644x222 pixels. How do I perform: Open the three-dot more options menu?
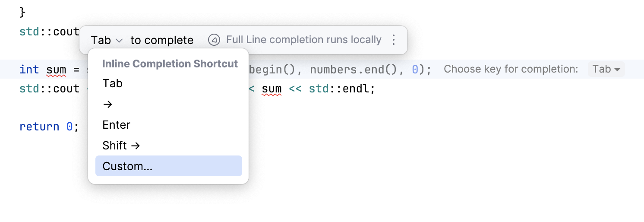393,40
